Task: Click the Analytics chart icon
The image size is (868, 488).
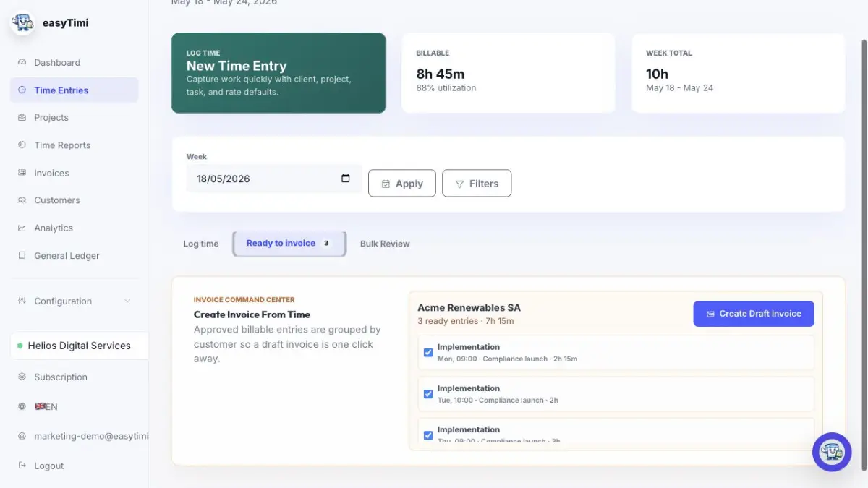Action: 22,228
